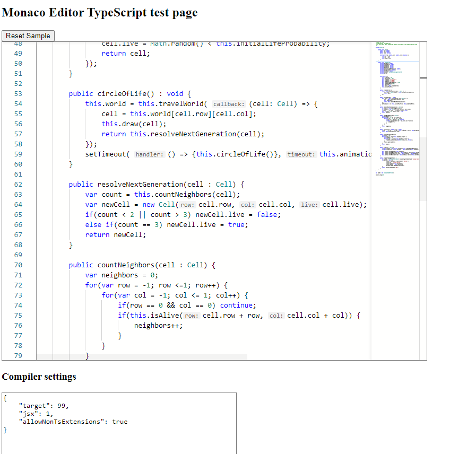This screenshot has width=476, height=454.
Task: Click the horizontal scrollbar at editor bottom
Action: (142, 357)
